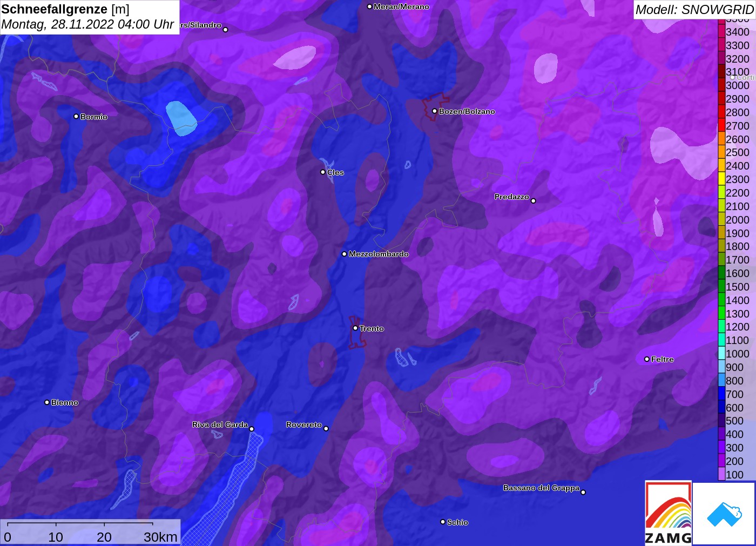The height and width of the screenshot is (546, 756).
Task: Click the 1800 legend value
Action: pos(737,246)
